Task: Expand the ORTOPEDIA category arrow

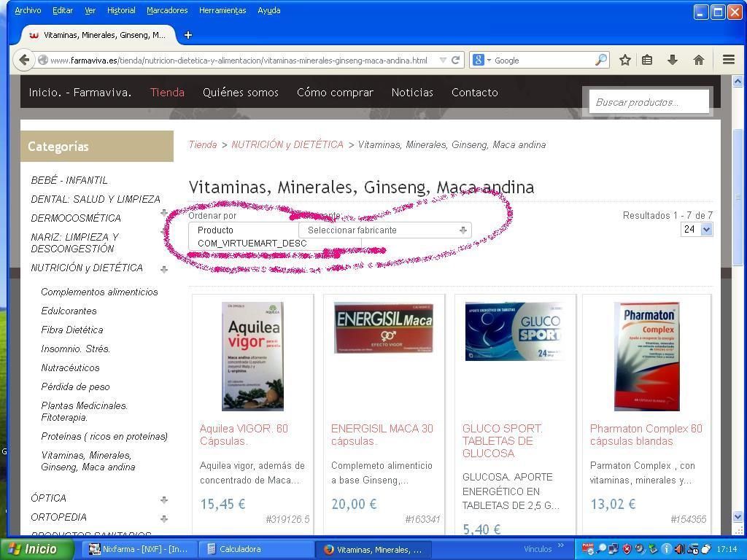Action: pos(164,518)
